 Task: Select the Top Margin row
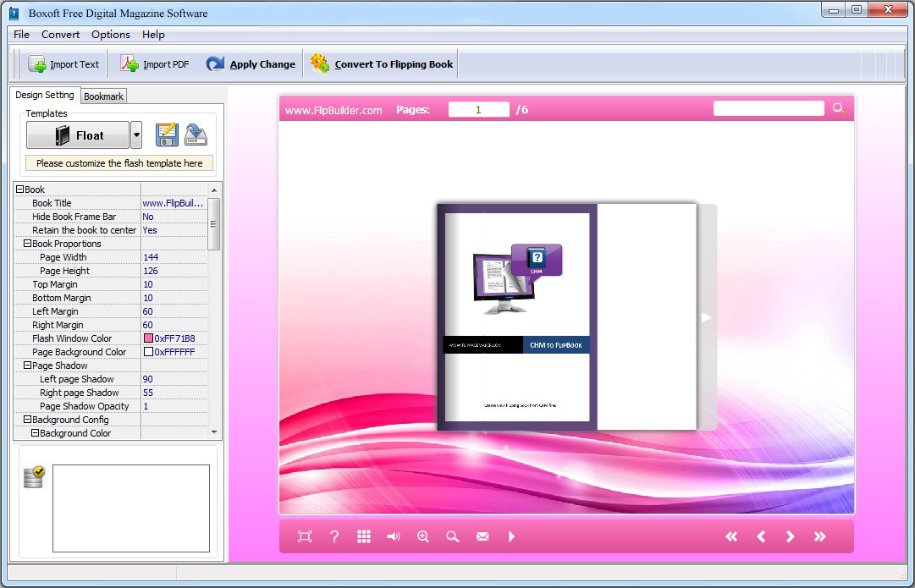[x=110, y=284]
